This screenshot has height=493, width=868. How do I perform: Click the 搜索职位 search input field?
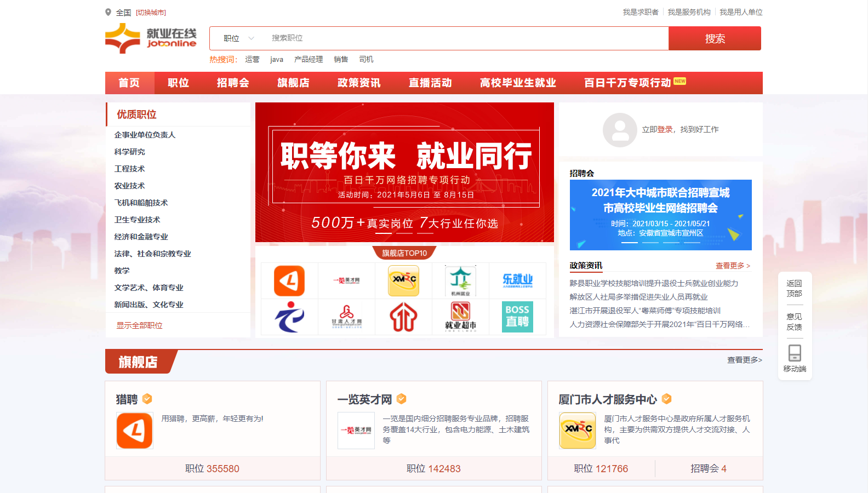tap(466, 38)
